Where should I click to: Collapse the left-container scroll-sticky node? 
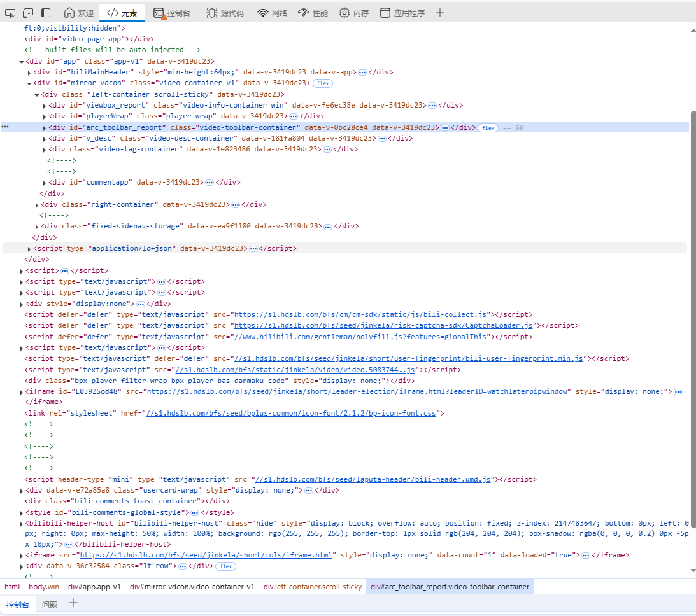tap(37, 94)
